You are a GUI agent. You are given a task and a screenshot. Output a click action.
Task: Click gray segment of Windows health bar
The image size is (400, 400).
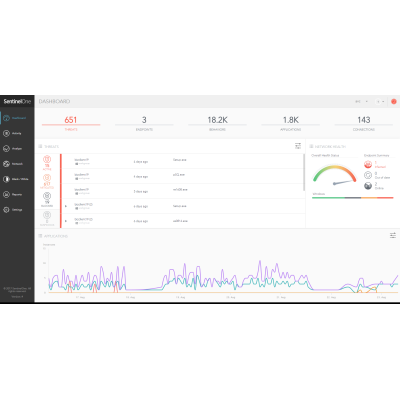pyautogui.click(x=353, y=198)
